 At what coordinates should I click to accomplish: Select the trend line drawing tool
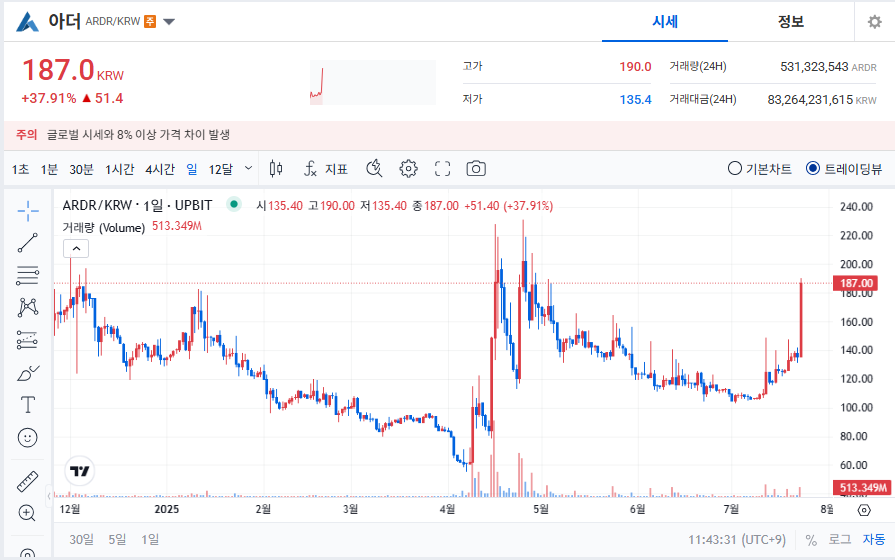(x=27, y=243)
